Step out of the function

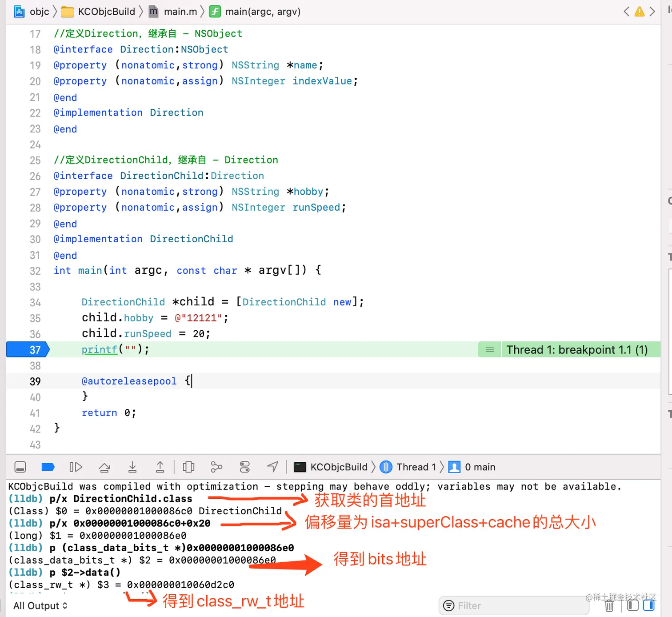tap(160, 467)
